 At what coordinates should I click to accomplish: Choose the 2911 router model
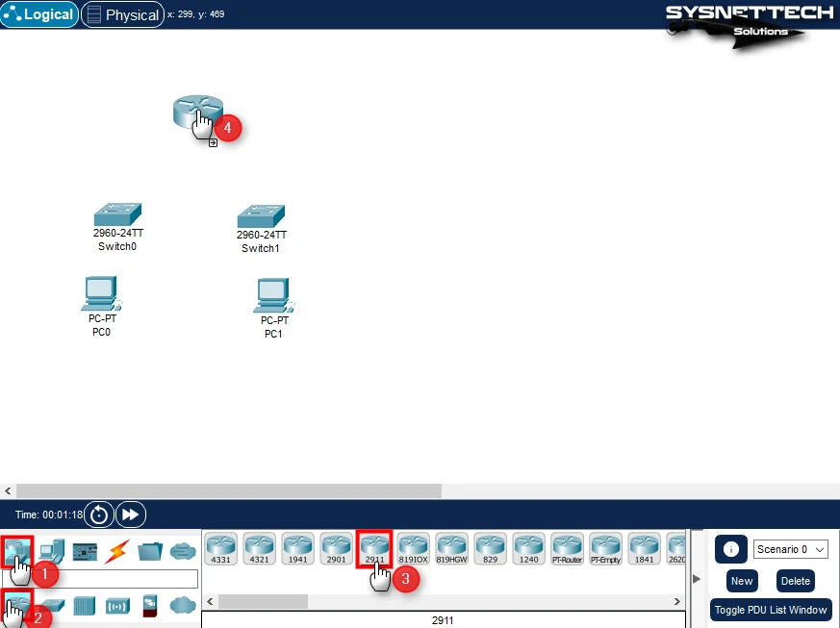click(x=374, y=548)
